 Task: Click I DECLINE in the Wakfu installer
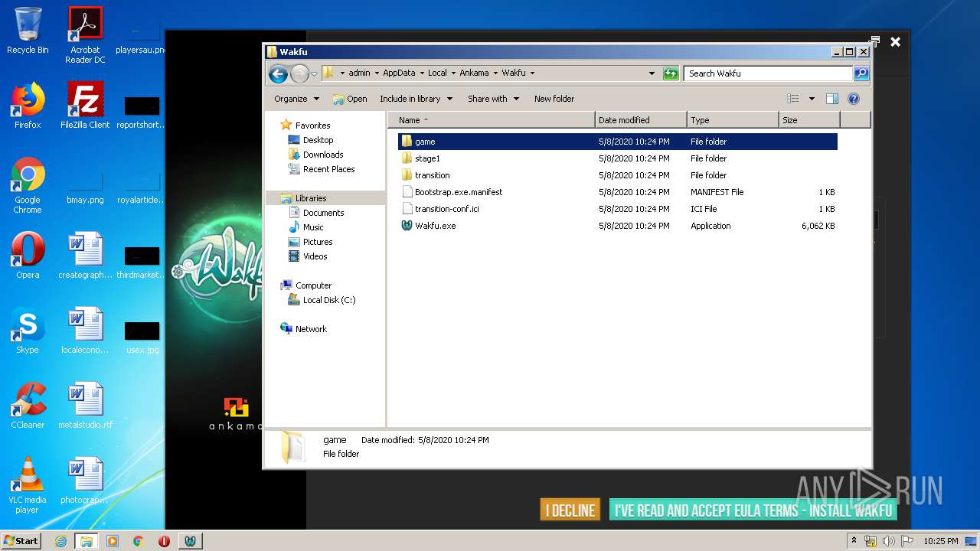click(x=570, y=510)
